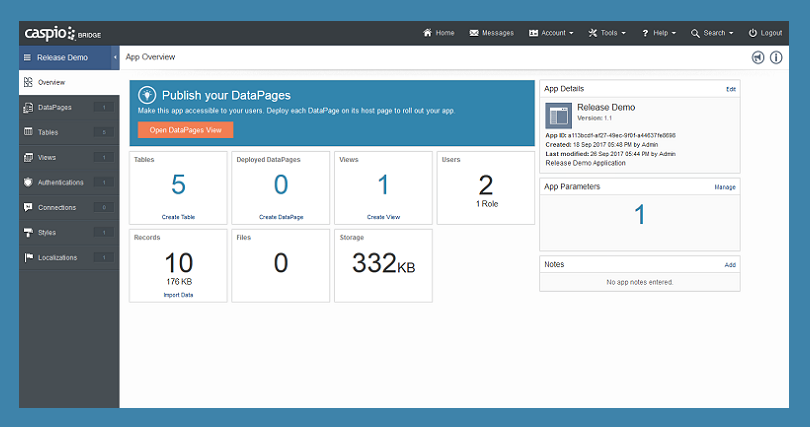This screenshot has width=810, height=427.
Task: Select Localizations in the sidebar
Action: click(x=57, y=257)
